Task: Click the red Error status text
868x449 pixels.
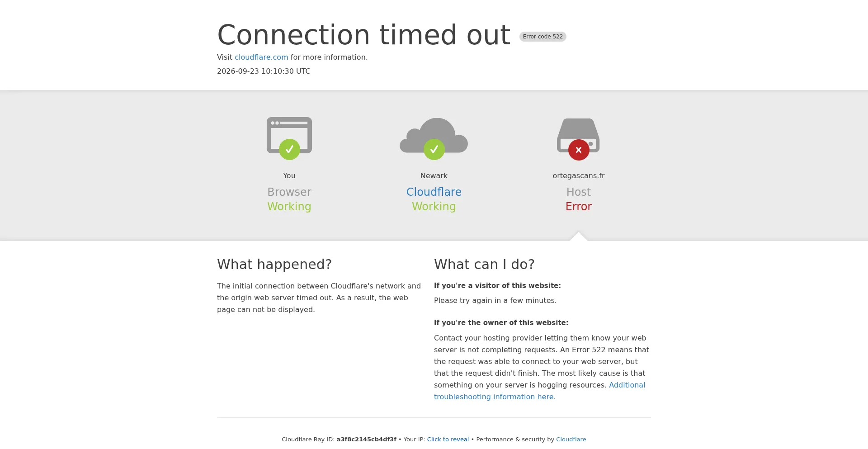Action: point(579,207)
